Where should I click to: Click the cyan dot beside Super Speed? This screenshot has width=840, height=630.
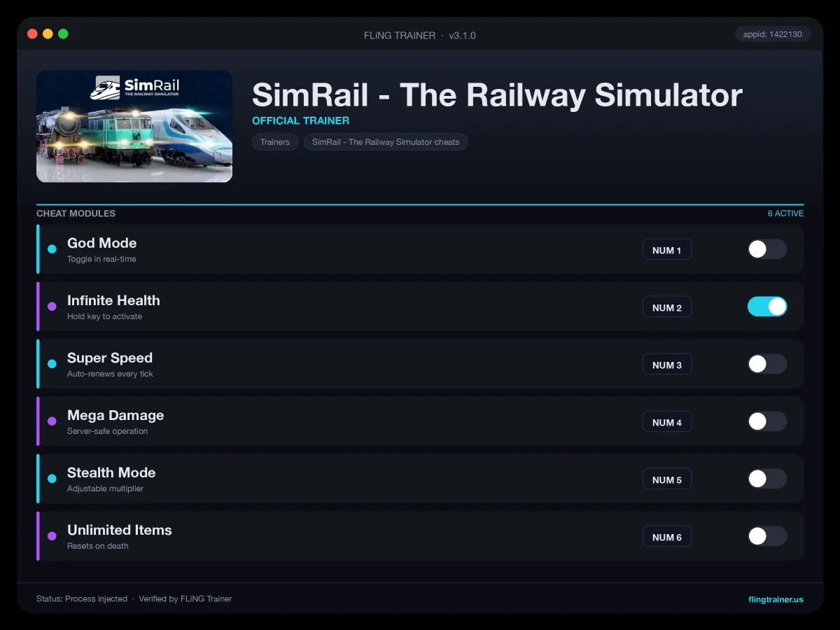52,364
